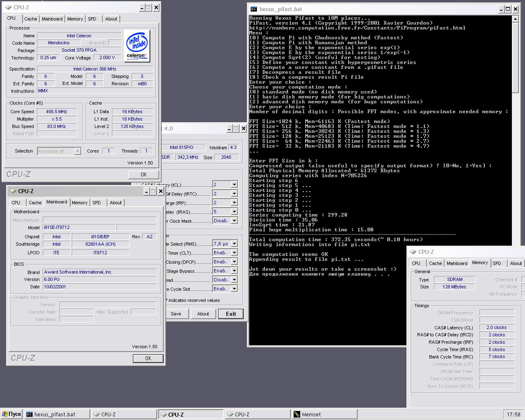The width and height of the screenshot is (525, 420).
Task: Open SPD tab in the Mainboard CPU-Z window
Action: point(97,203)
